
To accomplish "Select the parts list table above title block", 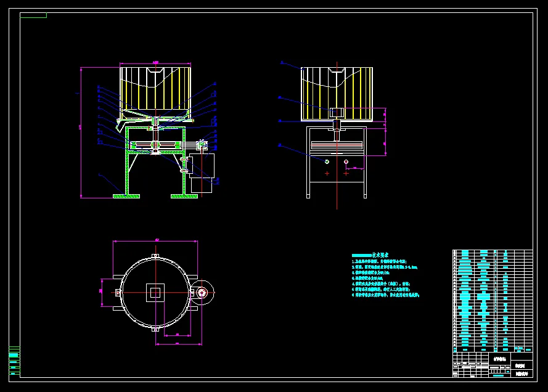I will coord(493,300).
